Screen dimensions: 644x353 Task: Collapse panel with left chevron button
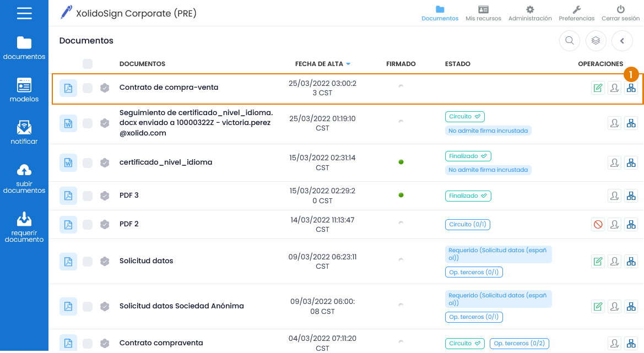(622, 40)
